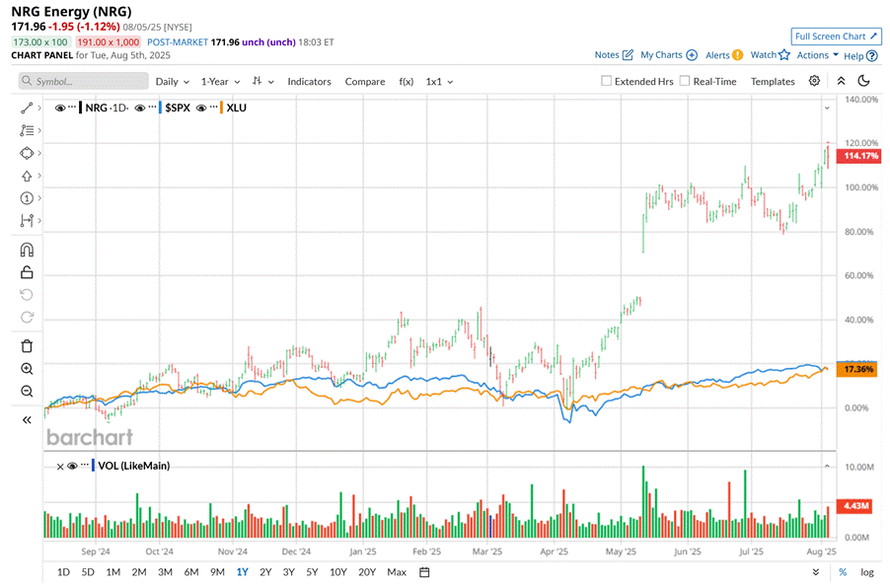
Task: Select the 2Y time range
Action: pos(265,572)
